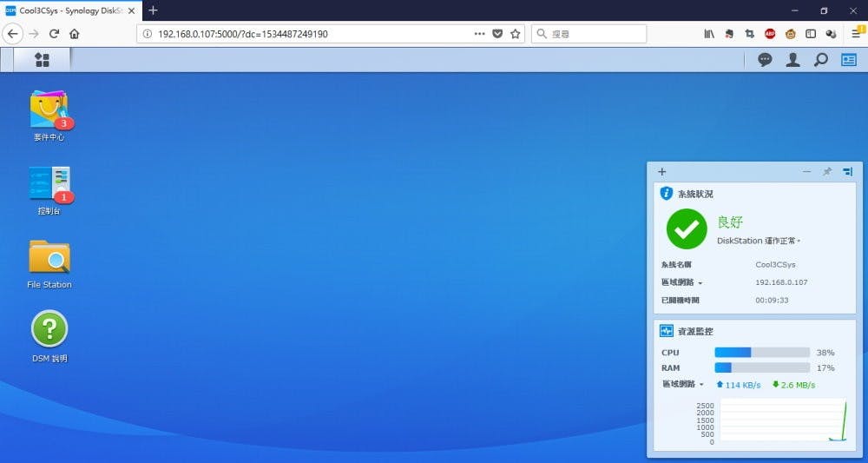Image resolution: width=868 pixels, height=463 pixels.
Task: Open notifications speech bubble icon
Action: point(765,60)
